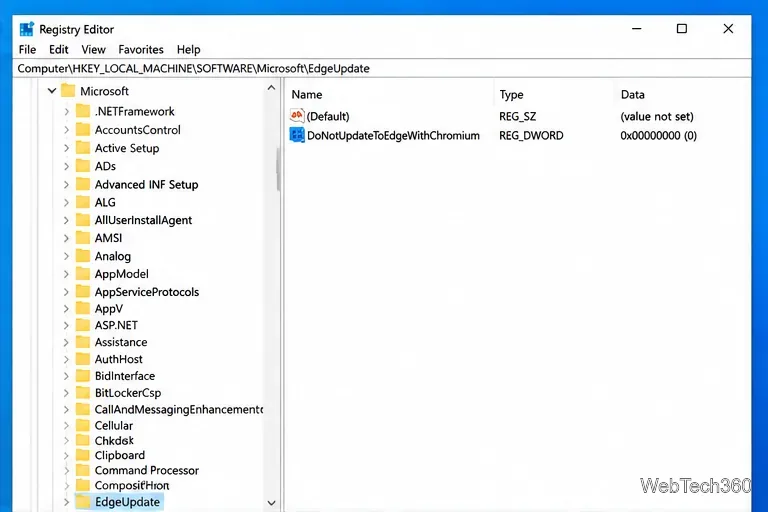Select the CallAndMessagingEnhancement tree key
Viewport: 768px width, 512px height.
179,410
